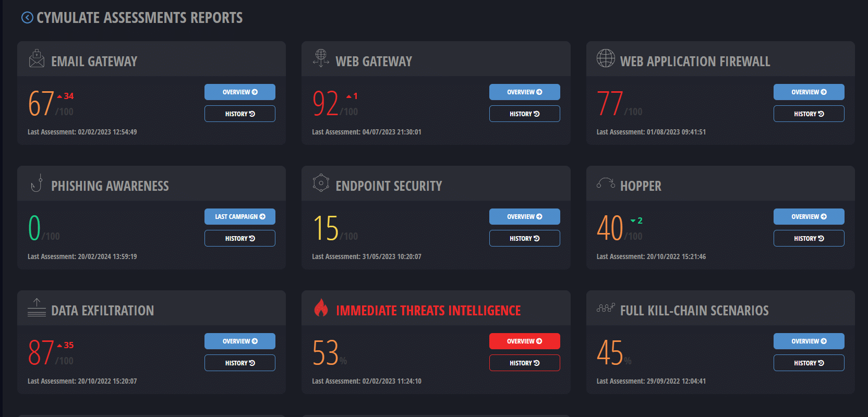This screenshot has height=417, width=868.
Task: Click the Hopper arrow icon
Action: click(x=606, y=183)
